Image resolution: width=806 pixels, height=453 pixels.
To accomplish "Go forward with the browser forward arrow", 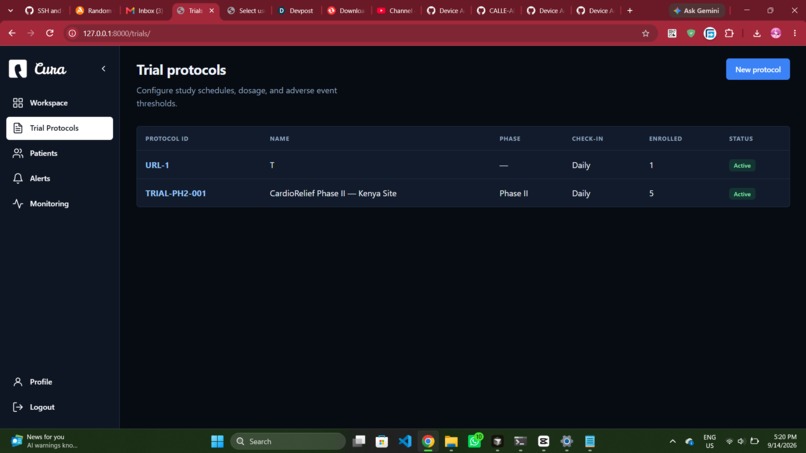I will [x=31, y=33].
